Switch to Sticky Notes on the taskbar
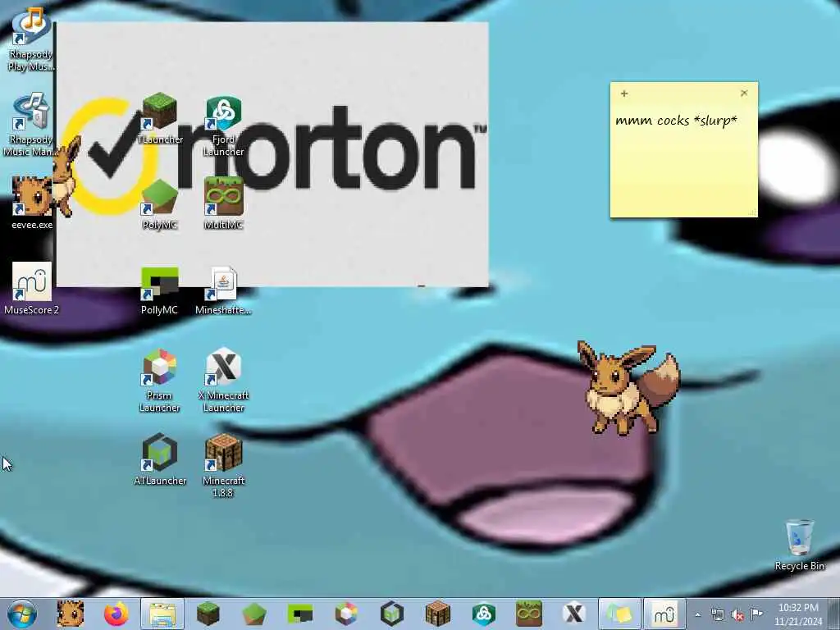This screenshot has height=630, width=840. coord(619,614)
